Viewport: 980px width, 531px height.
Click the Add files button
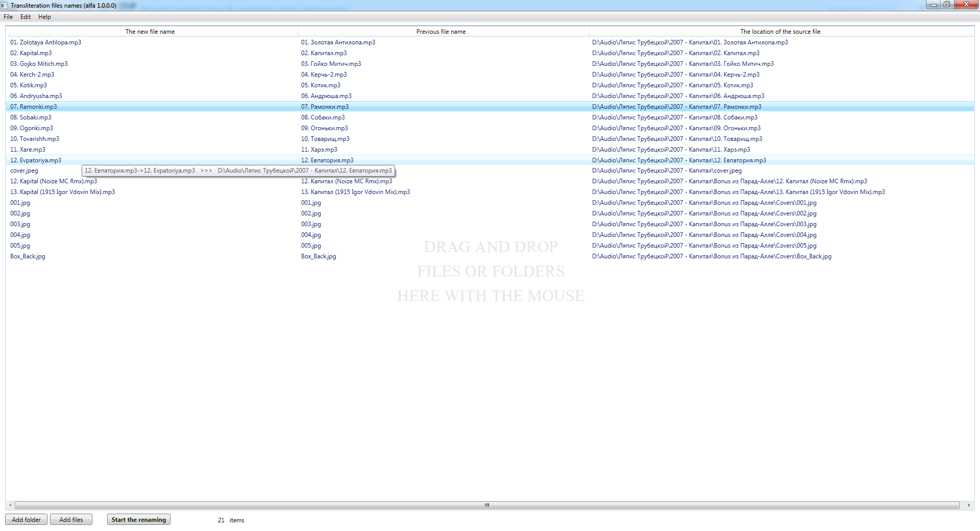pos(71,519)
